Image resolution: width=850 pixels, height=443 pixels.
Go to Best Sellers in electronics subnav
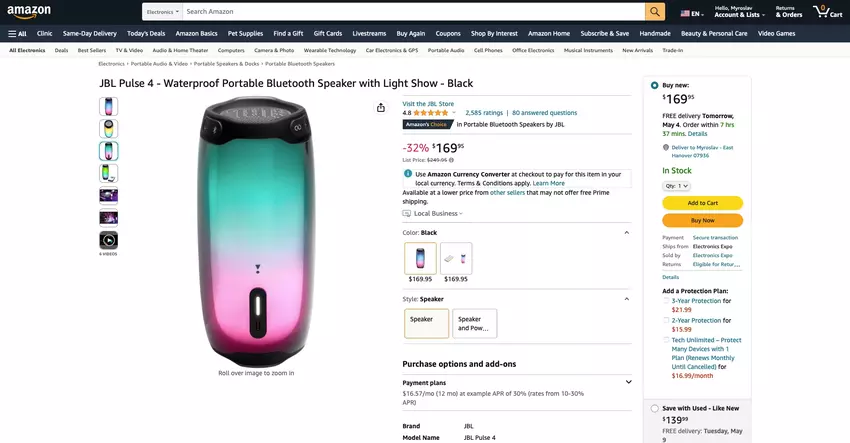coord(92,49)
